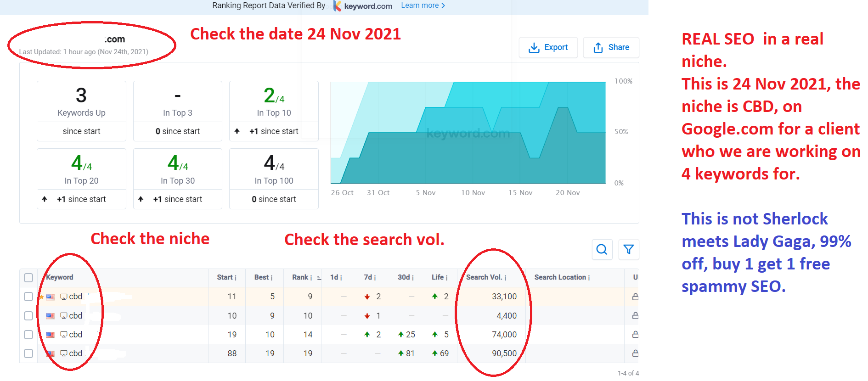Tick the checkbox for the 33,100 volume row

(28, 297)
